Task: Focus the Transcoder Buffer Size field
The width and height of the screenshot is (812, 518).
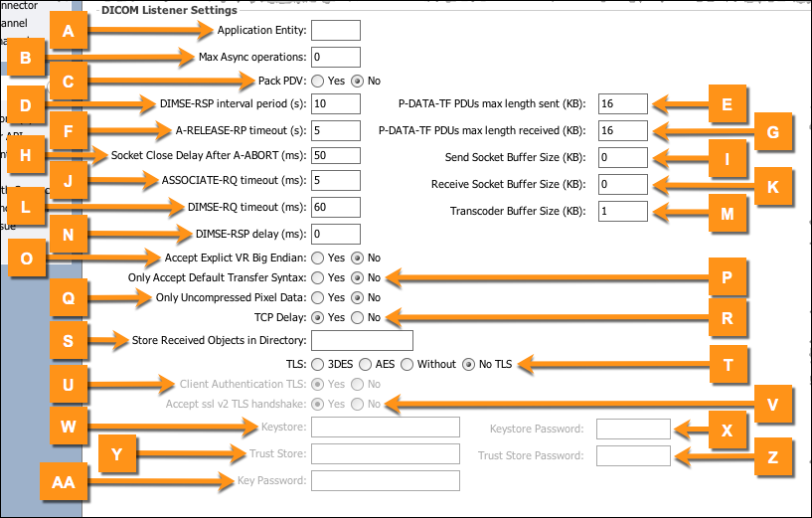Action: [623, 211]
